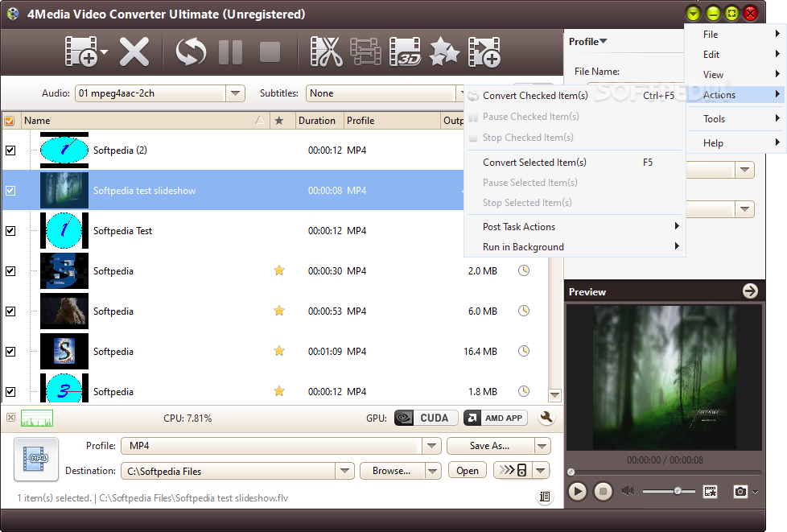Click the preview clip marker icon
The image size is (787, 532).
(711, 491)
